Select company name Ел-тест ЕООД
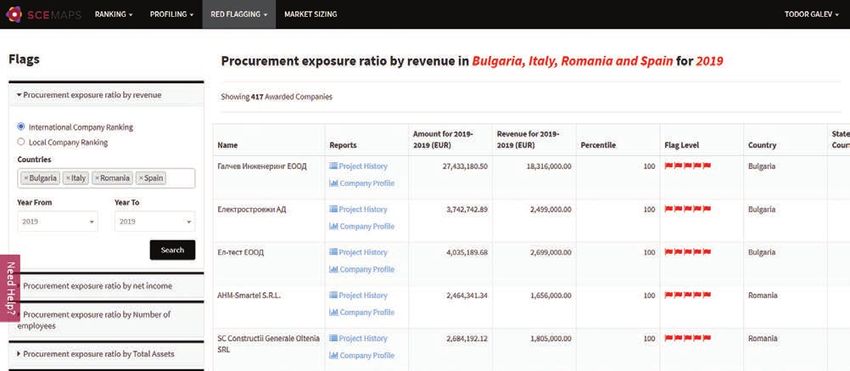This screenshot has height=371, width=850. point(241,252)
